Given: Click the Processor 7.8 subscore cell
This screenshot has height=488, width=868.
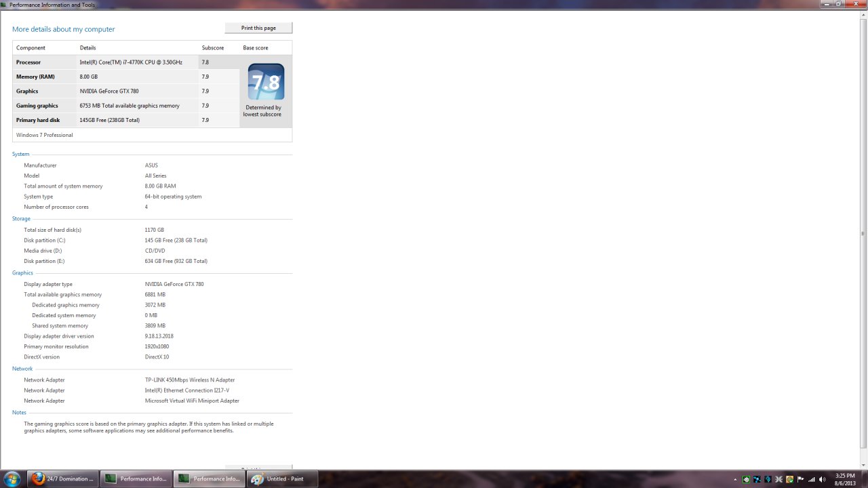Looking at the screenshot, I should coord(219,62).
